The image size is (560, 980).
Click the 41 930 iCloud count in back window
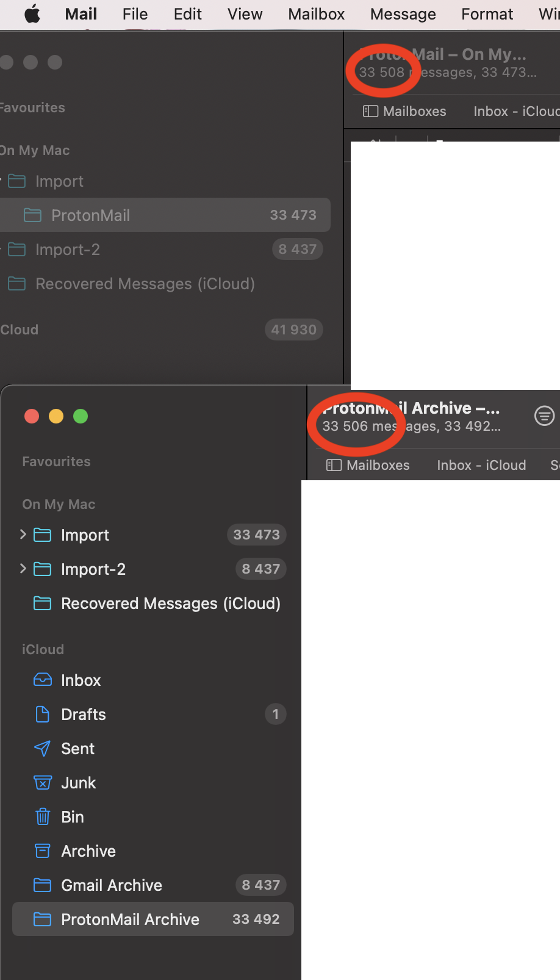293,330
